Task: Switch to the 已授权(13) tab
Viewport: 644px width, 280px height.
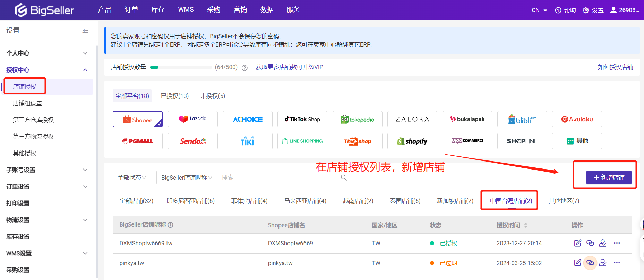Action: (x=175, y=96)
